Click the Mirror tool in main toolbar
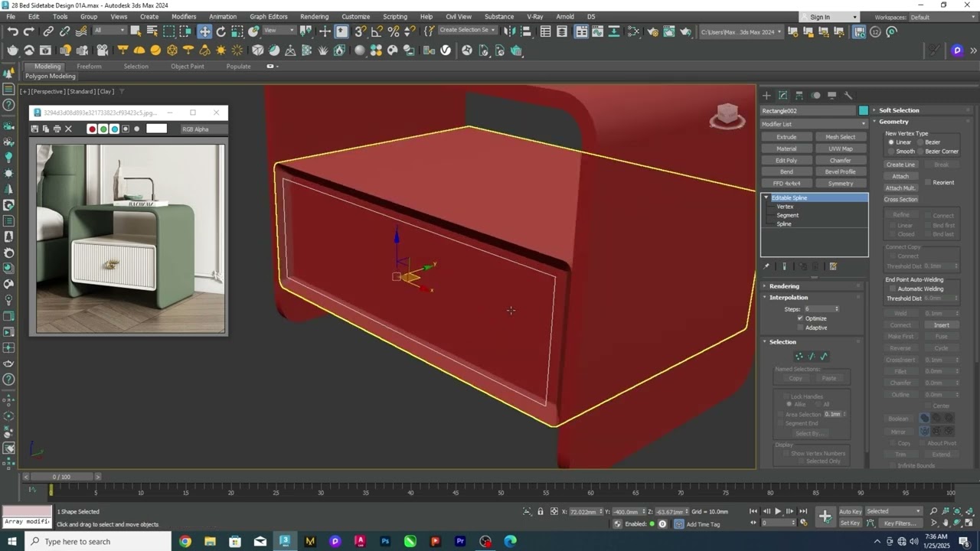The width and height of the screenshot is (980, 551). tap(510, 31)
